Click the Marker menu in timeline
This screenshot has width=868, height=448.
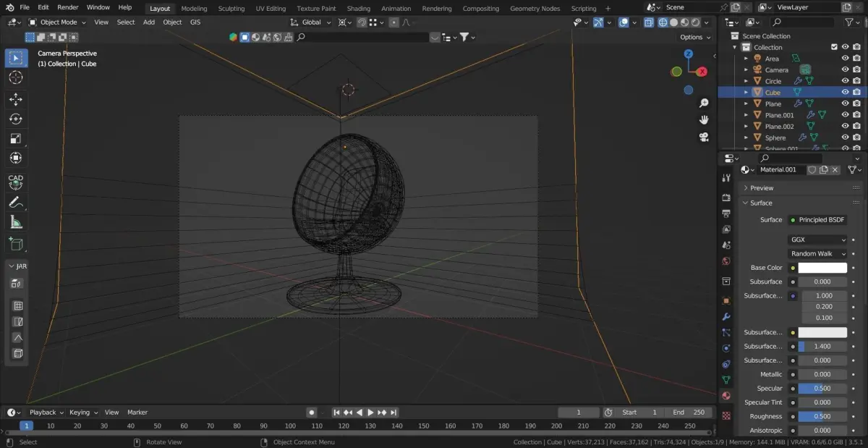click(x=137, y=413)
